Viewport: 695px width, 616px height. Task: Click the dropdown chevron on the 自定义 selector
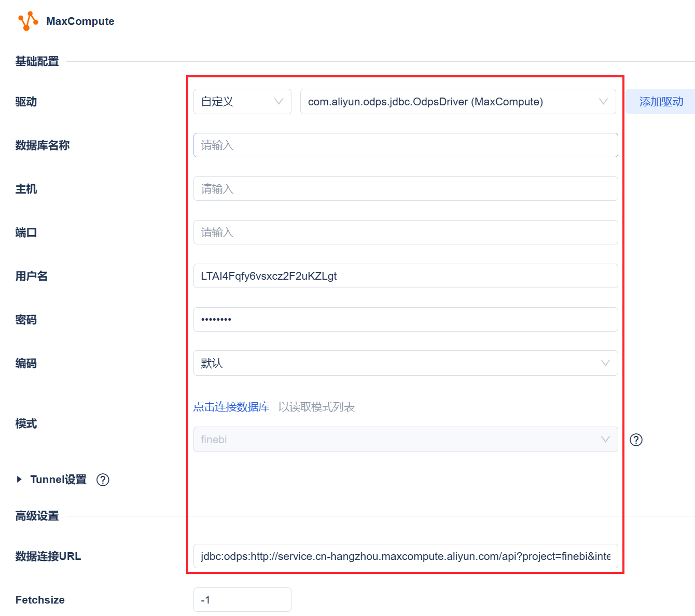click(x=279, y=102)
